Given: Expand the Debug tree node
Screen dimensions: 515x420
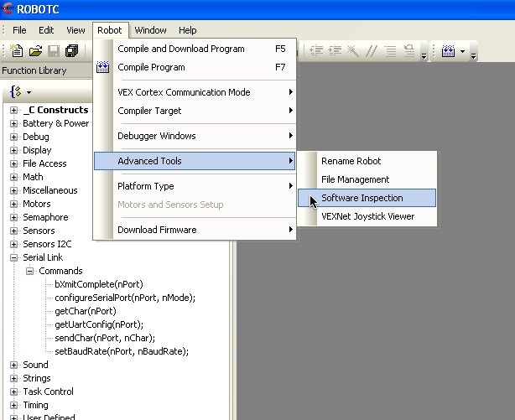Looking at the screenshot, I should pos(13,137).
